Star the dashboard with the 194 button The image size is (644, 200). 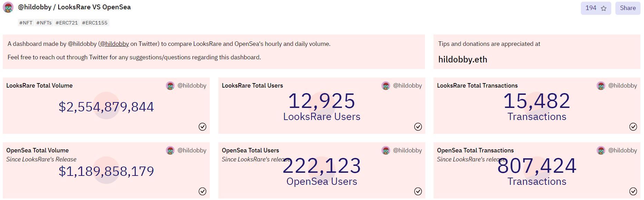(596, 8)
